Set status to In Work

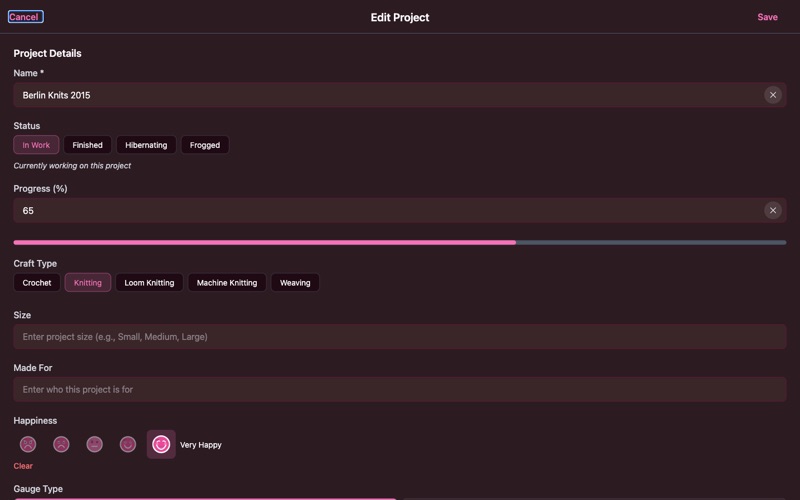click(36, 145)
